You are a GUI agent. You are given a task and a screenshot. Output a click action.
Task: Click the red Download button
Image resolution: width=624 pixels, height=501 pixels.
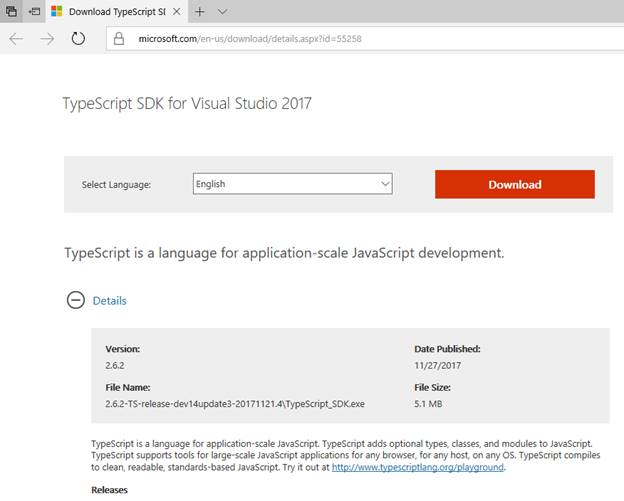514,184
